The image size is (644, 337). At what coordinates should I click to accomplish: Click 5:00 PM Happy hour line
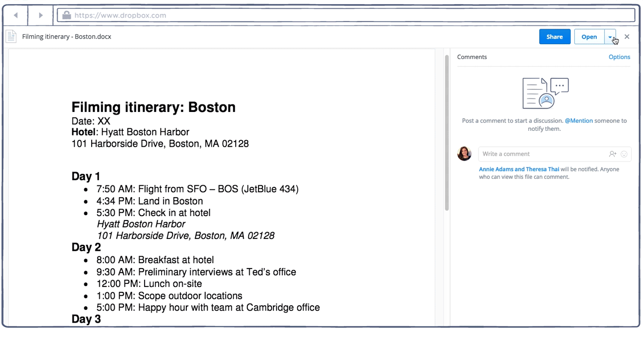click(x=208, y=308)
